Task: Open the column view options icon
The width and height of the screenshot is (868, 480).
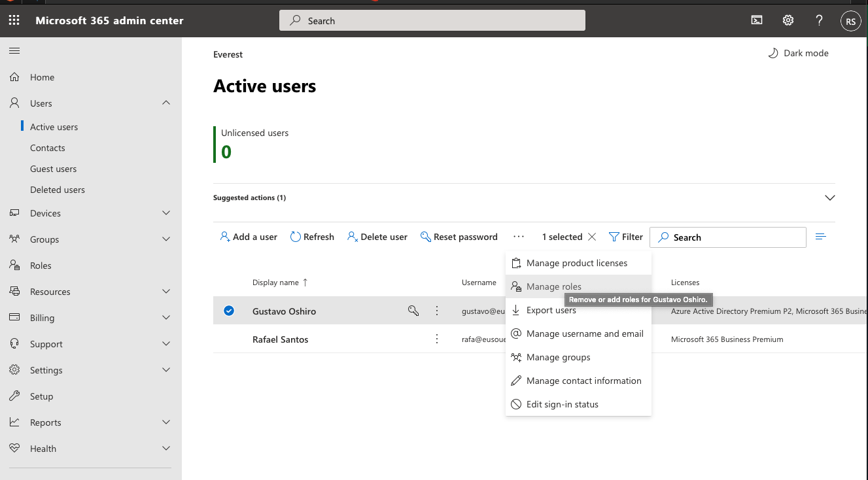Action: tap(821, 237)
